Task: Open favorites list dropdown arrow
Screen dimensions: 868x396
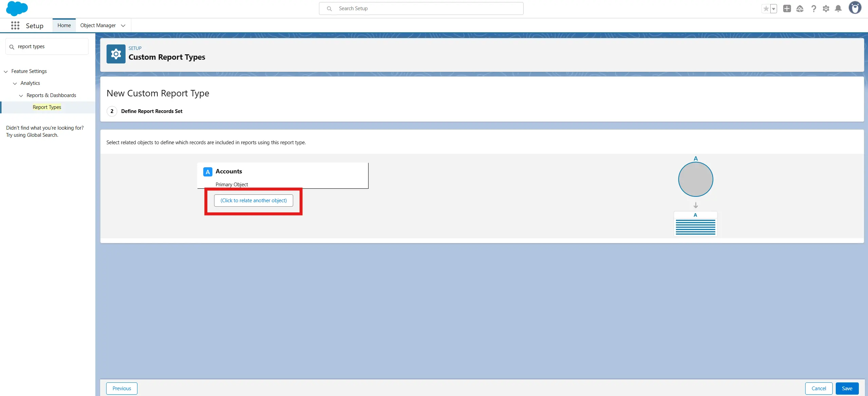Action: 774,9
